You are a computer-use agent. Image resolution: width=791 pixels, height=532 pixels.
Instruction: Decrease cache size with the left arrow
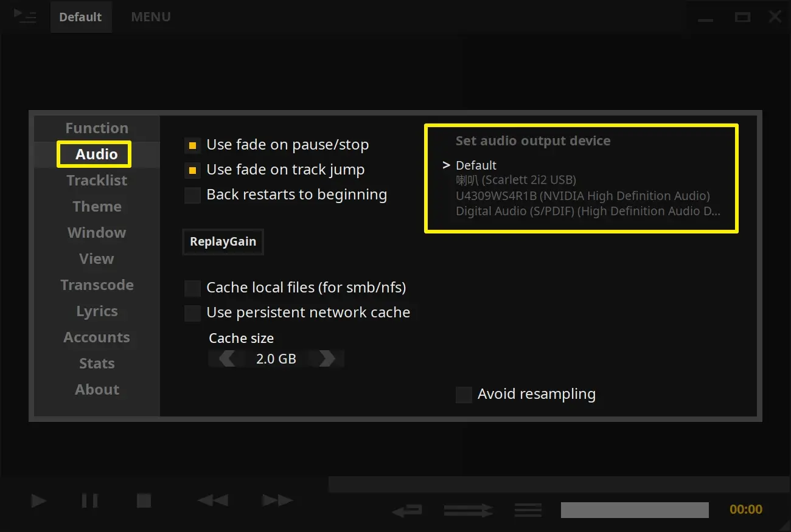tap(227, 359)
